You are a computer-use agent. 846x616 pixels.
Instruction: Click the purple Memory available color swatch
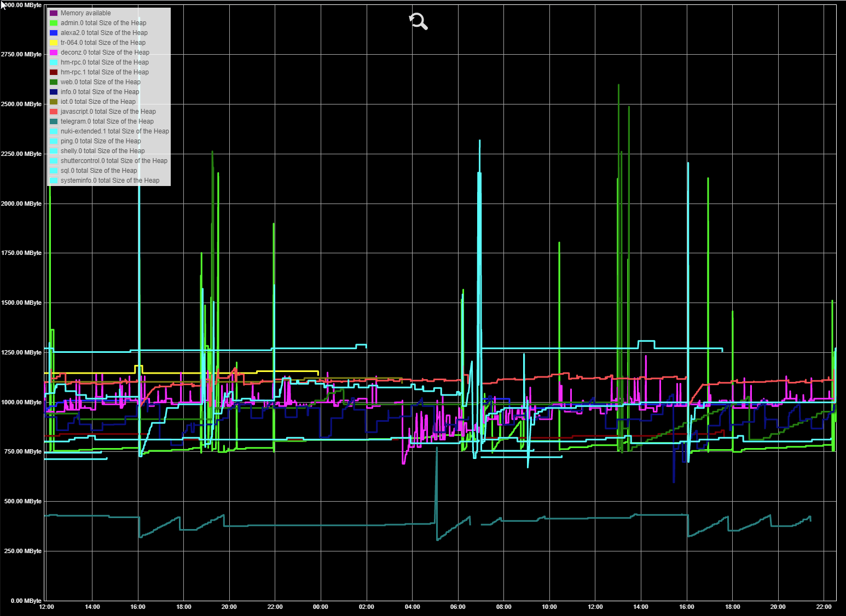coord(54,13)
